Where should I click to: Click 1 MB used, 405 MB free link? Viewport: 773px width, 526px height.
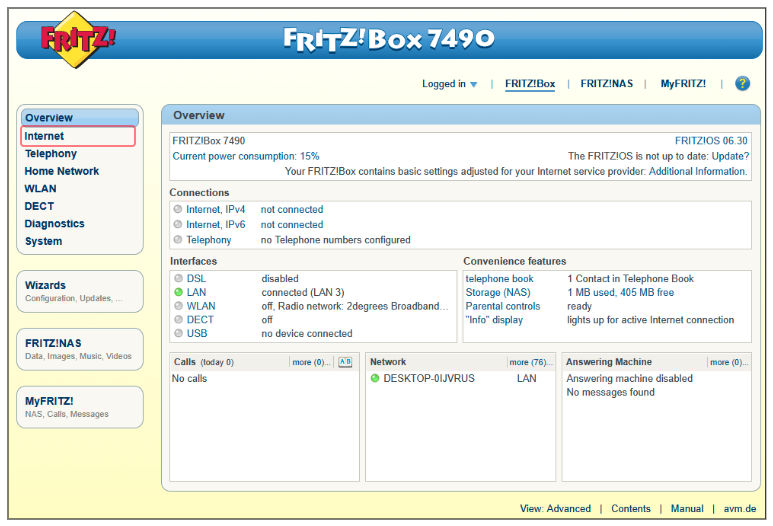point(620,292)
